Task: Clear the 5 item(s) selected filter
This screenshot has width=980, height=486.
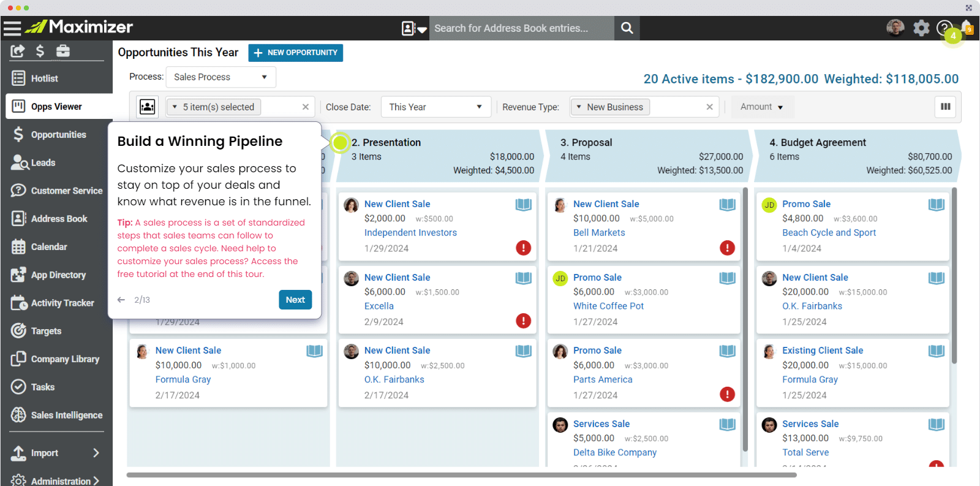Action: [x=306, y=107]
